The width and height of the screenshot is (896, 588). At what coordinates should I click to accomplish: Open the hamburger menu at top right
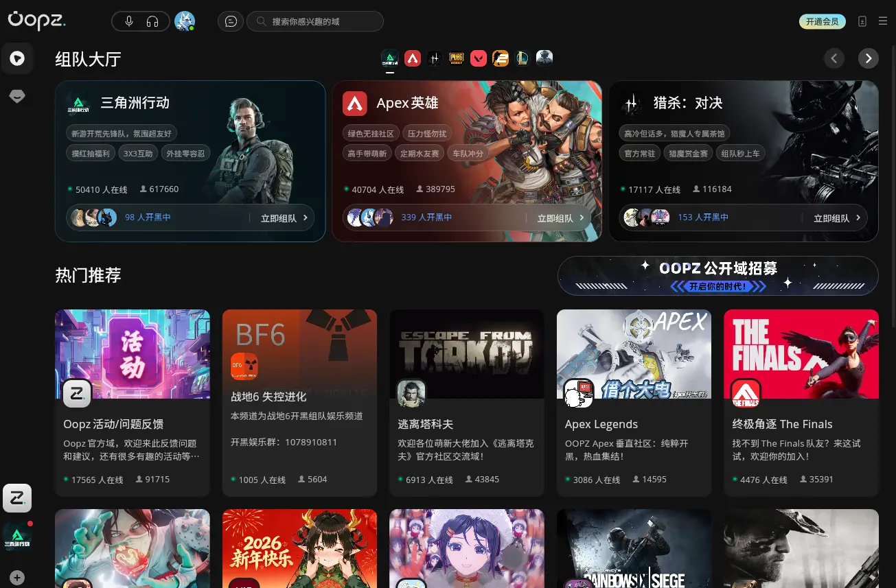tap(883, 21)
